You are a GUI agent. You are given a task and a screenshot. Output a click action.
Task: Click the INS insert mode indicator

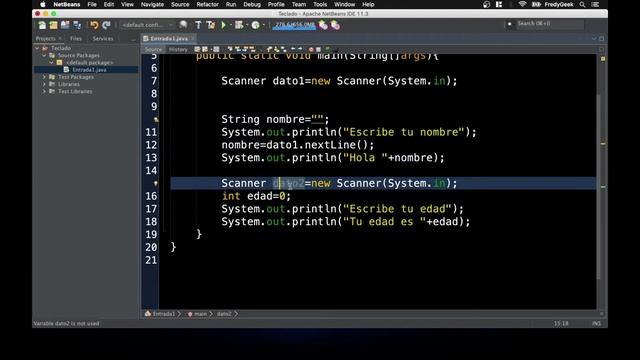point(596,323)
